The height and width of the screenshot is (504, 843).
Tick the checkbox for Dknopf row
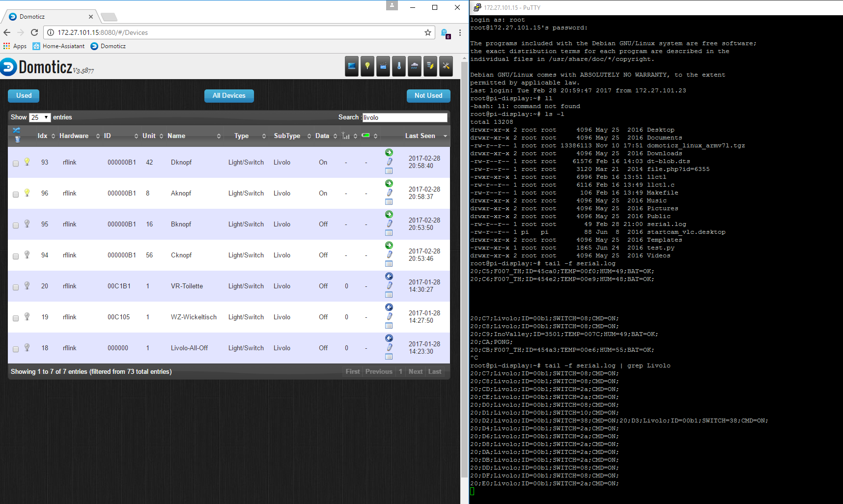(16, 164)
